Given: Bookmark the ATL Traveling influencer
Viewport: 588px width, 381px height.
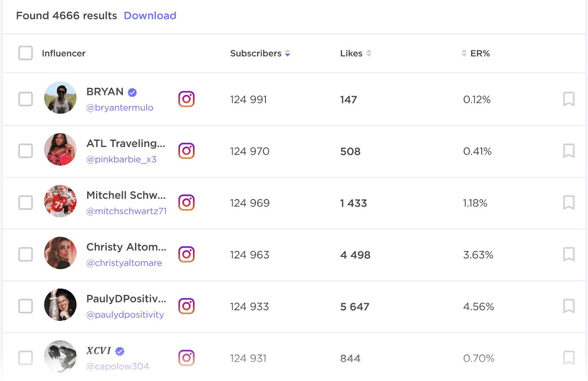Looking at the screenshot, I should point(569,151).
